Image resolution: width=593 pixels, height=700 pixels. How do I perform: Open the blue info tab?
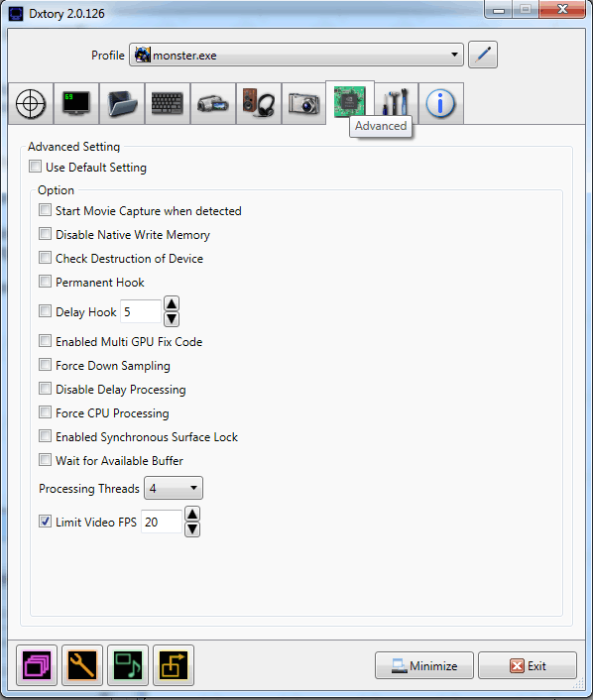tap(440, 103)
